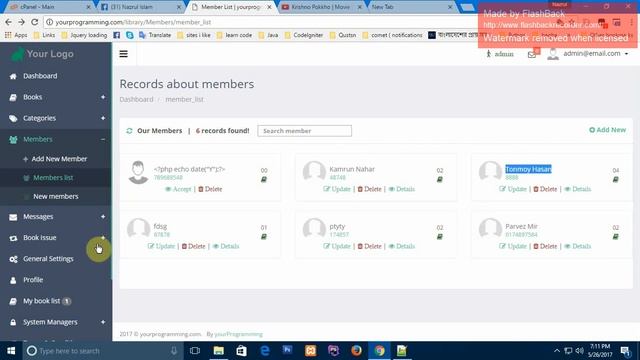Update the fdsg member record
Image resolution: width=640 pixels, height=360 pixels.
coord(161,246)
